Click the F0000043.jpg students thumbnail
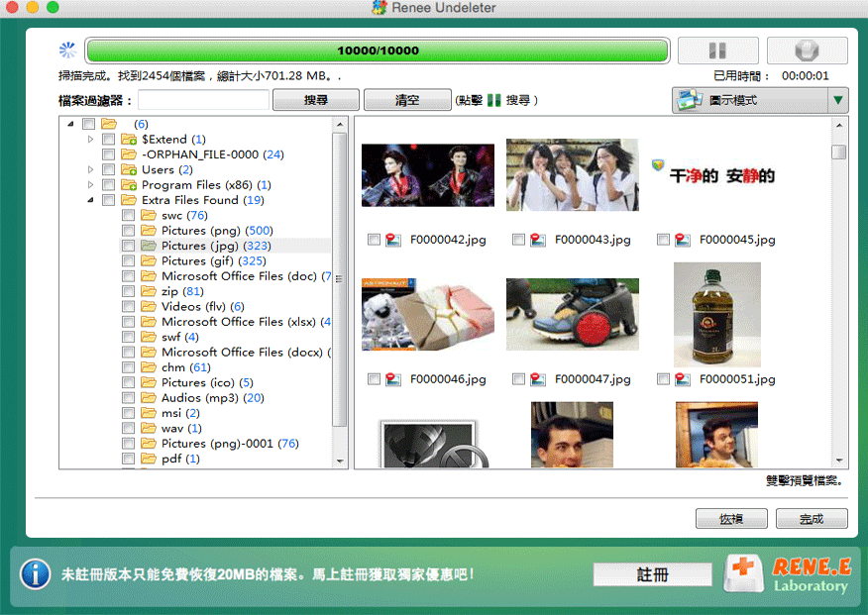 tap(573, 174)
